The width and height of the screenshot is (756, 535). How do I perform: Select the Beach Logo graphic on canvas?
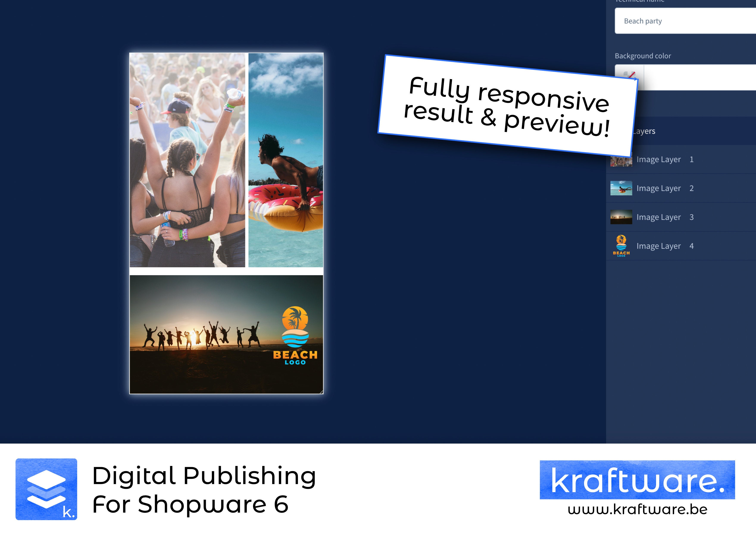295,336
